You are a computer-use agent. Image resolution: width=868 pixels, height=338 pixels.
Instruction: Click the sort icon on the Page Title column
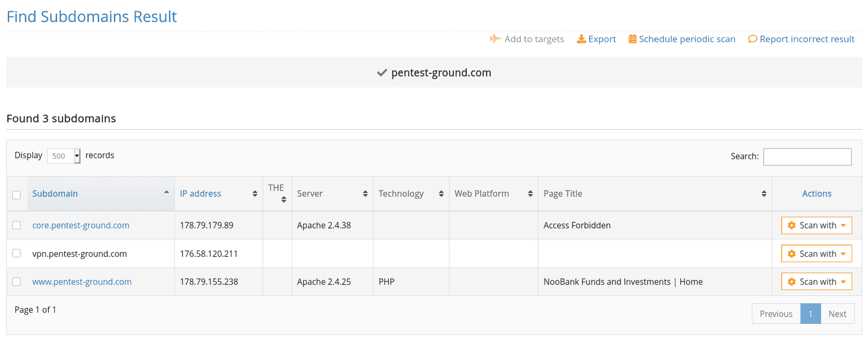click(765, 194)
